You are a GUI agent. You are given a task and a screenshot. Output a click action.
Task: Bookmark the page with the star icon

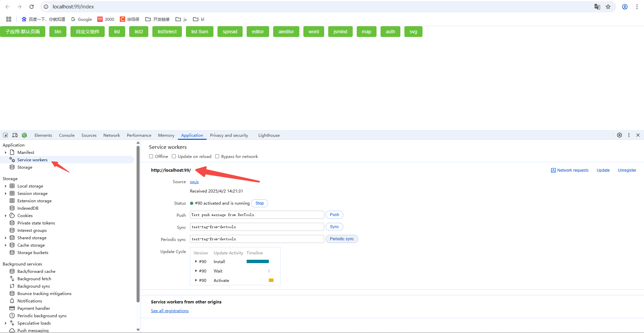[608, 6]
